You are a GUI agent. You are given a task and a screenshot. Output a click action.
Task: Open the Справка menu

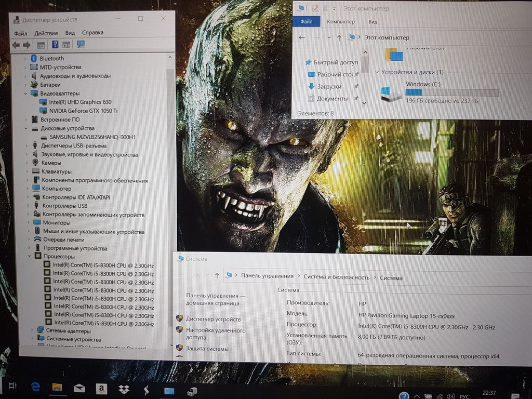pos(92,33)
